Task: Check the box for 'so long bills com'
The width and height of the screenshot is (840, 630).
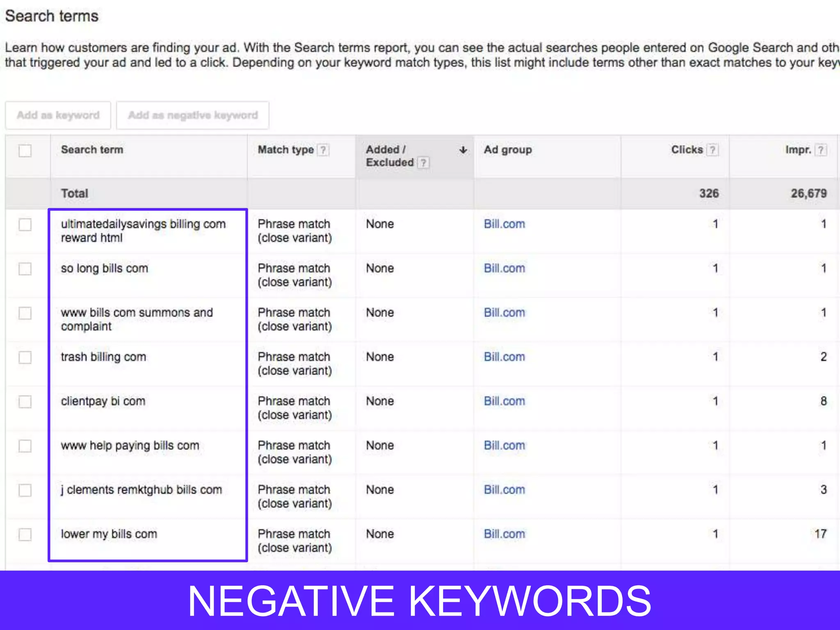Action: pos(25,269)
